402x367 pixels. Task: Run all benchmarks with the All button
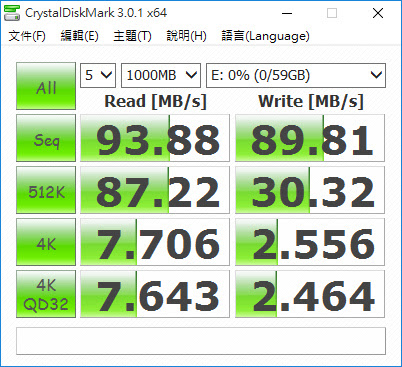[46, 86]
